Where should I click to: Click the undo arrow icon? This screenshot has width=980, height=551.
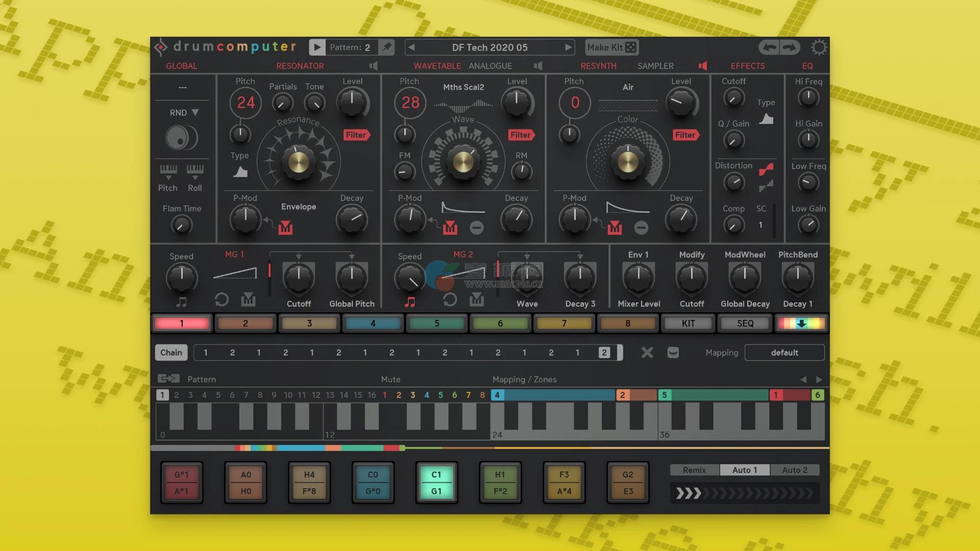click(x=769, y=47)
